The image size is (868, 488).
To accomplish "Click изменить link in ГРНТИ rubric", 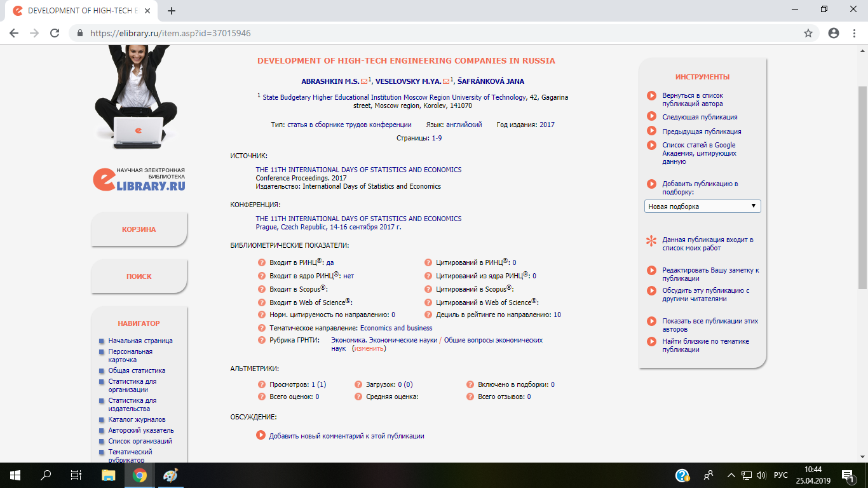I will (x=369, y=349).
